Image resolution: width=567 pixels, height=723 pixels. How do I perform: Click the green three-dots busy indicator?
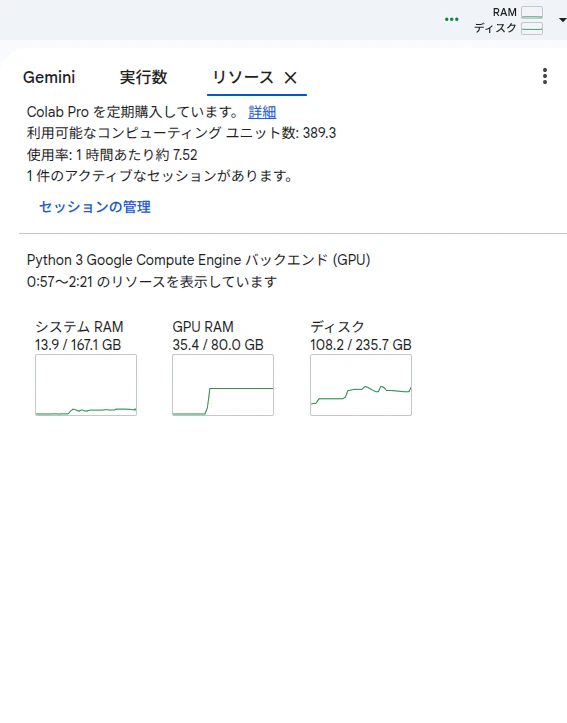[x=452, y=19]
